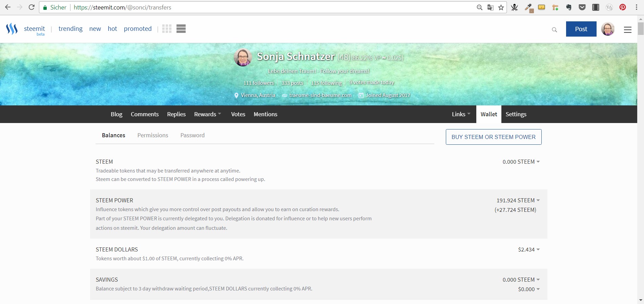The image size is (644, 304).
Task: Open the Replies tab
Action: [x=176, y=114]
